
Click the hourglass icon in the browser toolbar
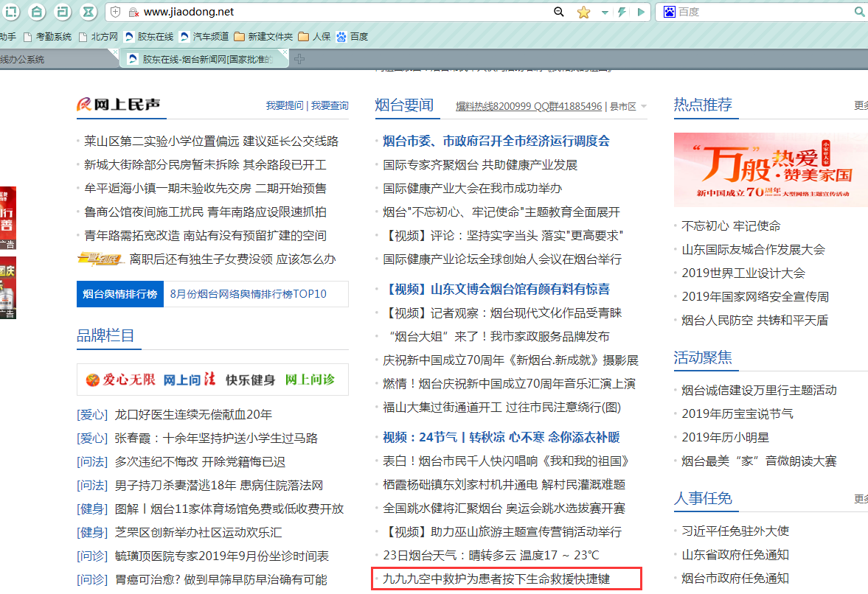88,11
